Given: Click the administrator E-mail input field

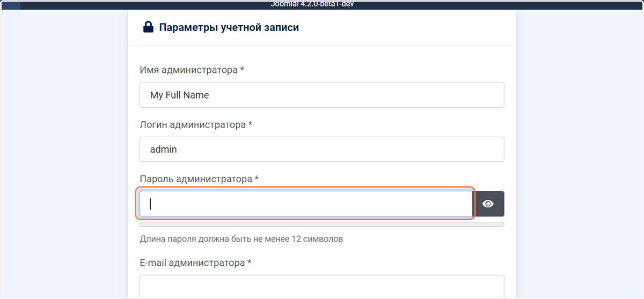Looking at the screenshot, I should [x=322, y=287].
